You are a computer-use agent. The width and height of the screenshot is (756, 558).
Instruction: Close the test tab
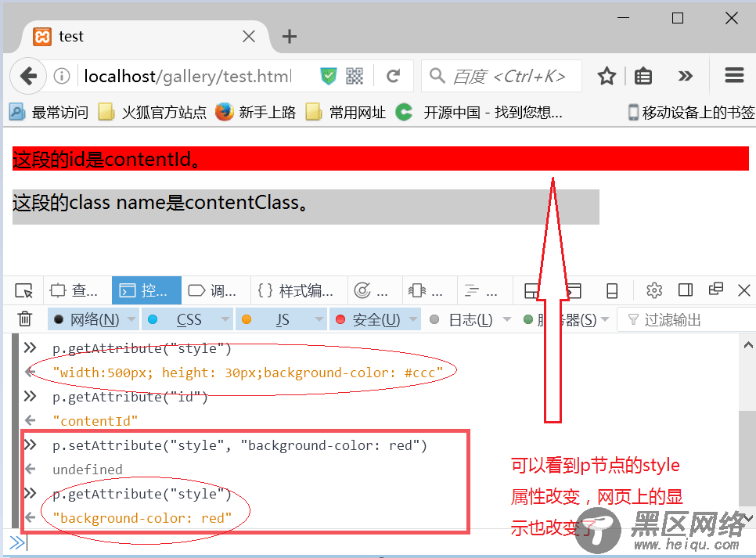(x=249, y=36)
